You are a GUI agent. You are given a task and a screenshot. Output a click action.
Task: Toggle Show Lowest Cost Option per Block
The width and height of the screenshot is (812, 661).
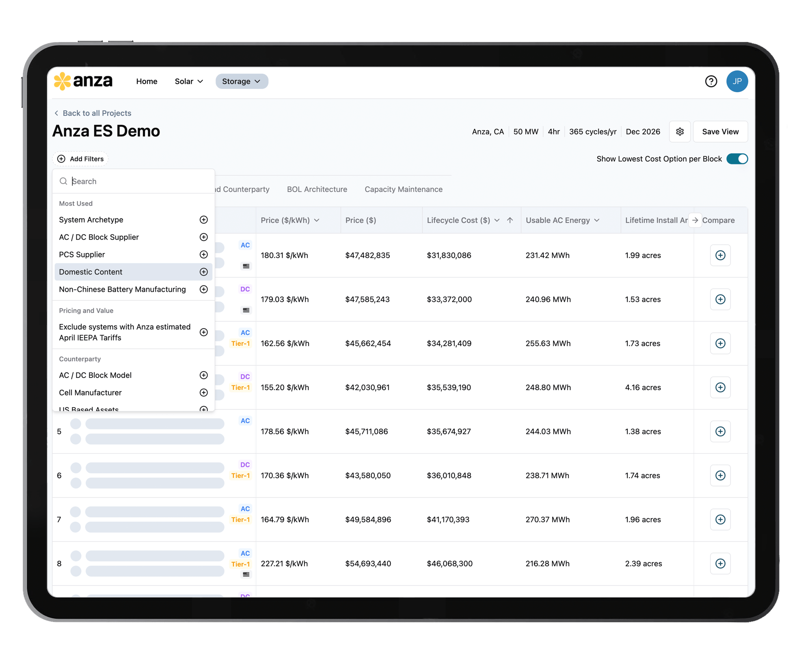[737, 159]
